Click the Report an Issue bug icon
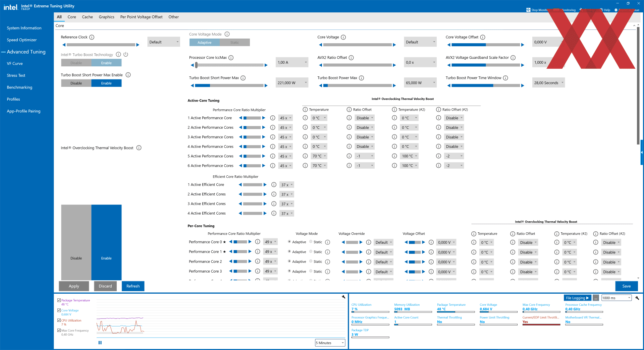The image size is (644, 350). pyautogui.click(x=616, y=10)
